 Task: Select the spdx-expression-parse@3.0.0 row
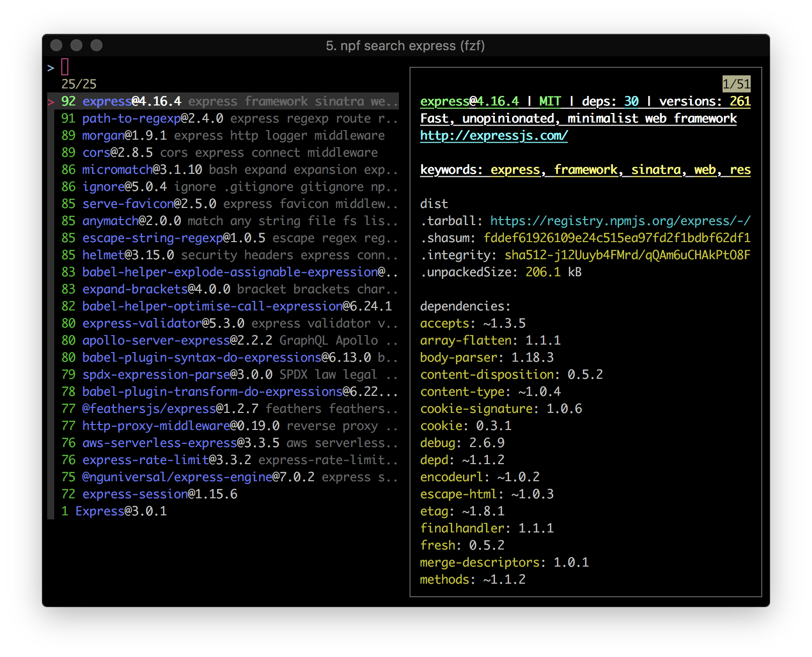tap(223, 374)
